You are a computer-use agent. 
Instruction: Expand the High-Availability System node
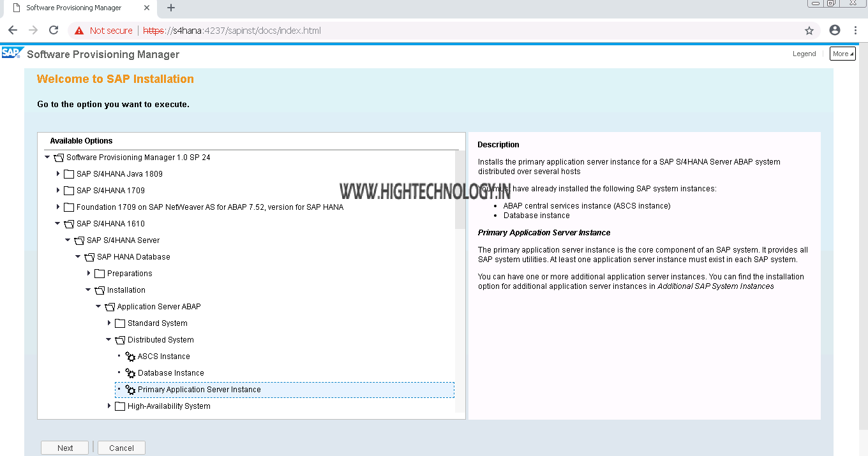[x=109, y=406]
